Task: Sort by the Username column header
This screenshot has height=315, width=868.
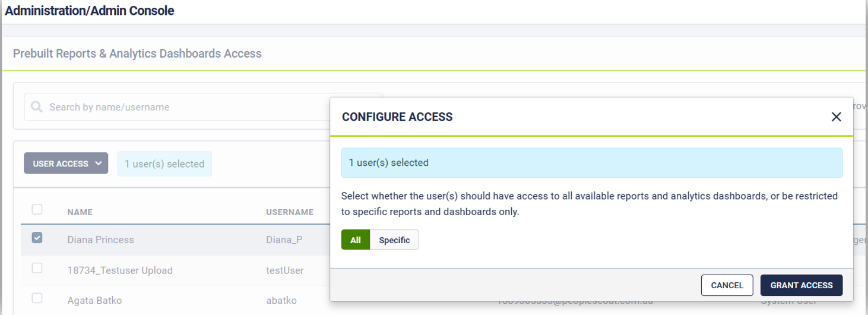Action: (x=290, y=212)
